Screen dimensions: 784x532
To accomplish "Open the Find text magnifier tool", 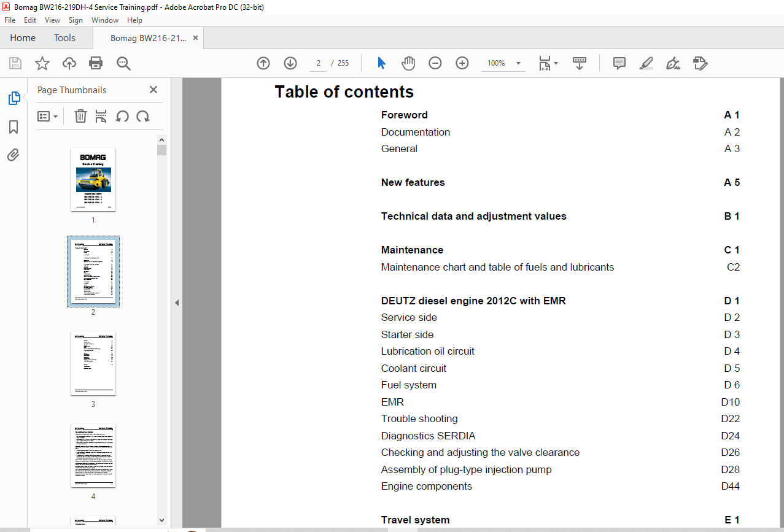I will coord(123,63).
